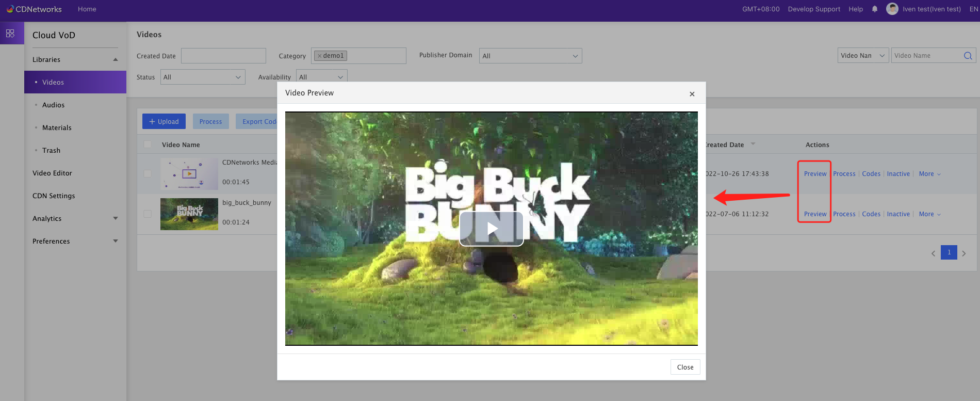980x401 pixels.
Task: Open the Videos library item
Action: 75,82
